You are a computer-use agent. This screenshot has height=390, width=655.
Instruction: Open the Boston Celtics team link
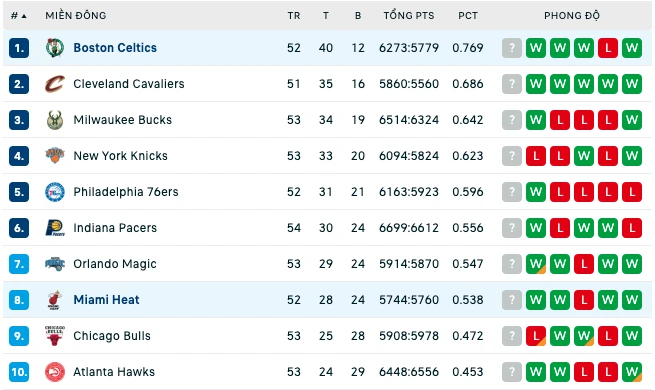click(115, 48)
